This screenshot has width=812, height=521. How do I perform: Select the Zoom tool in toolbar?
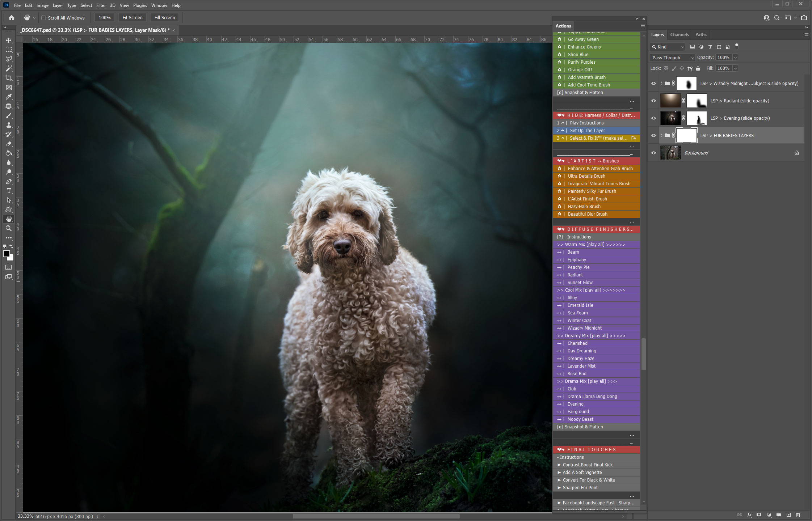coord(9,229)
